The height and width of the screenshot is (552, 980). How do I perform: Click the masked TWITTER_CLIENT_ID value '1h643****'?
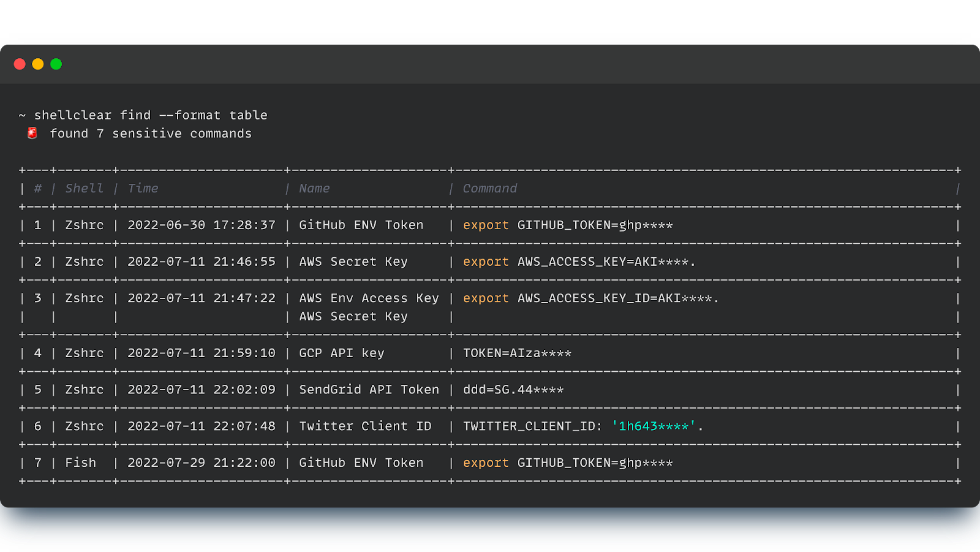[653, 426]
